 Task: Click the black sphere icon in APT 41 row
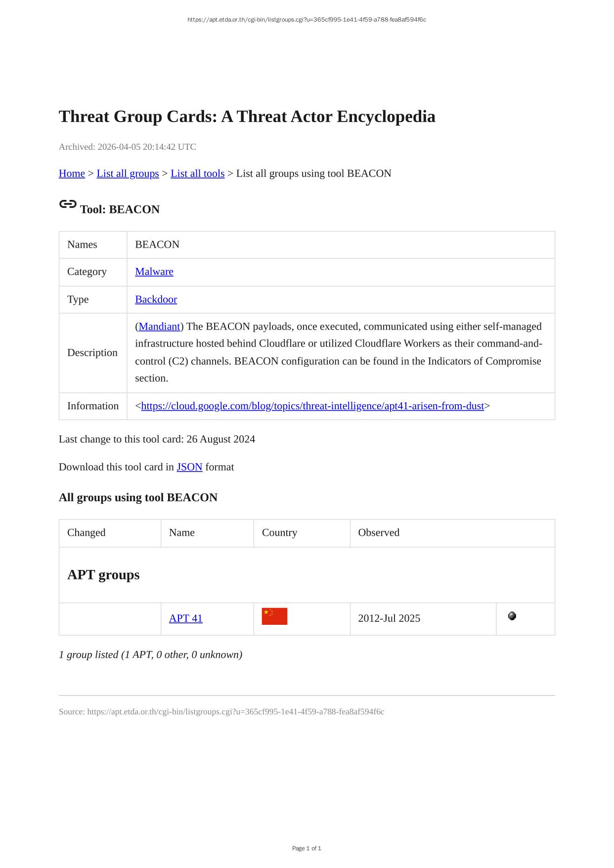click(512, 616)
